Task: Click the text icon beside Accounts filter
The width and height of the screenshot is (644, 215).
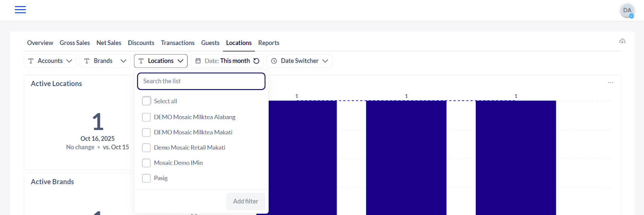Action: [31, 61]
